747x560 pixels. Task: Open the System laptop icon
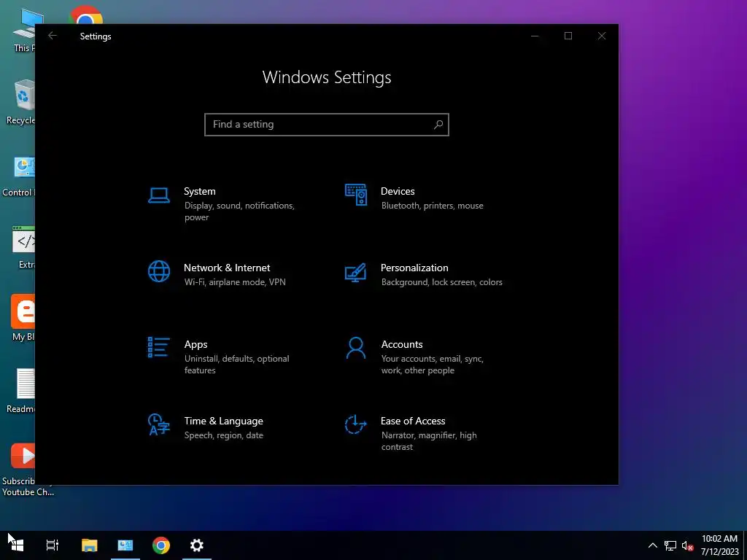pos(158,195)
